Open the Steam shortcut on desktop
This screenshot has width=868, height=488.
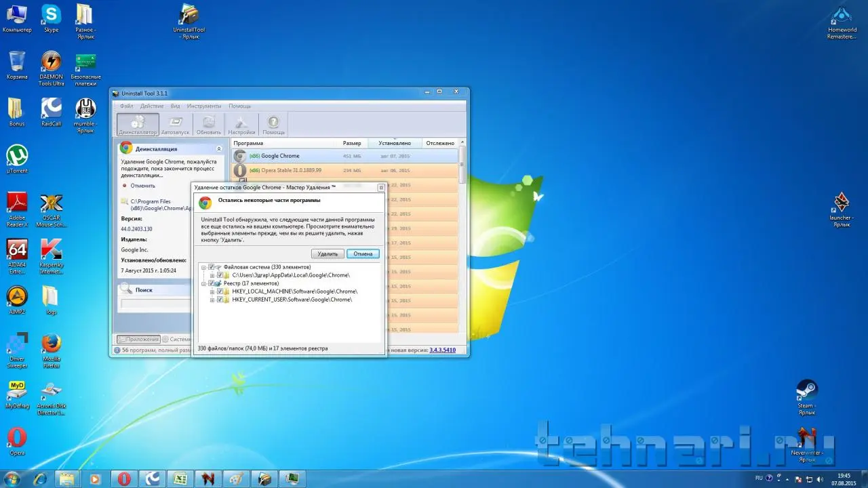point(806,398)
